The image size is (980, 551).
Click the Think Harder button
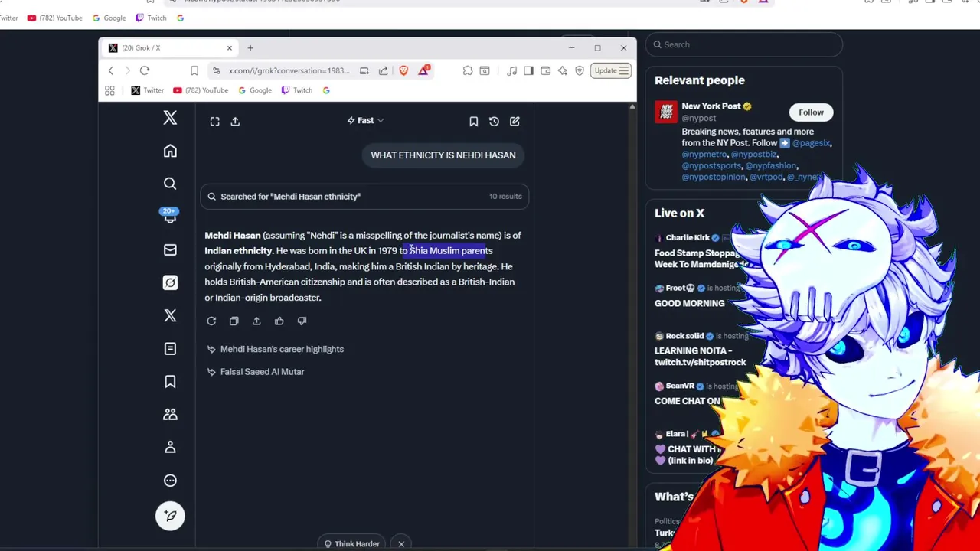[352, 544]
